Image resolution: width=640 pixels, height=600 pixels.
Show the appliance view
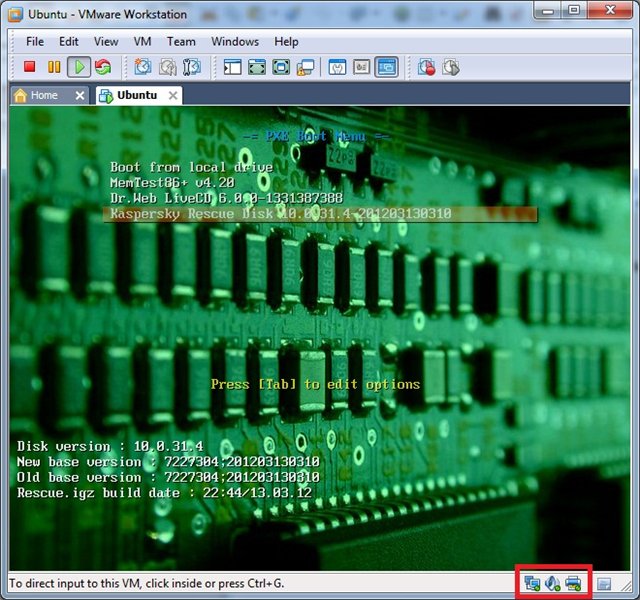(x=362, y=67)
